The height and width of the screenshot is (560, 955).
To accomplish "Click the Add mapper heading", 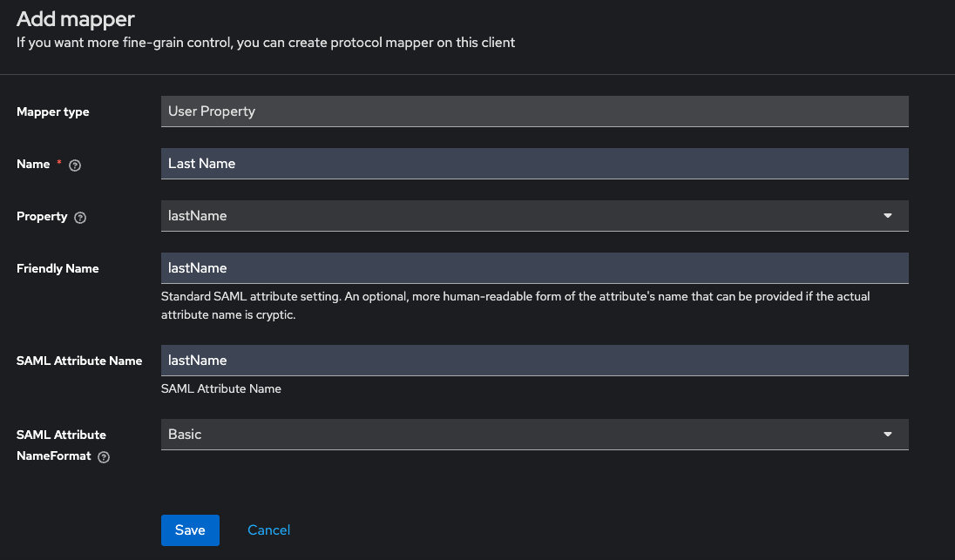I will coord(76,17).
